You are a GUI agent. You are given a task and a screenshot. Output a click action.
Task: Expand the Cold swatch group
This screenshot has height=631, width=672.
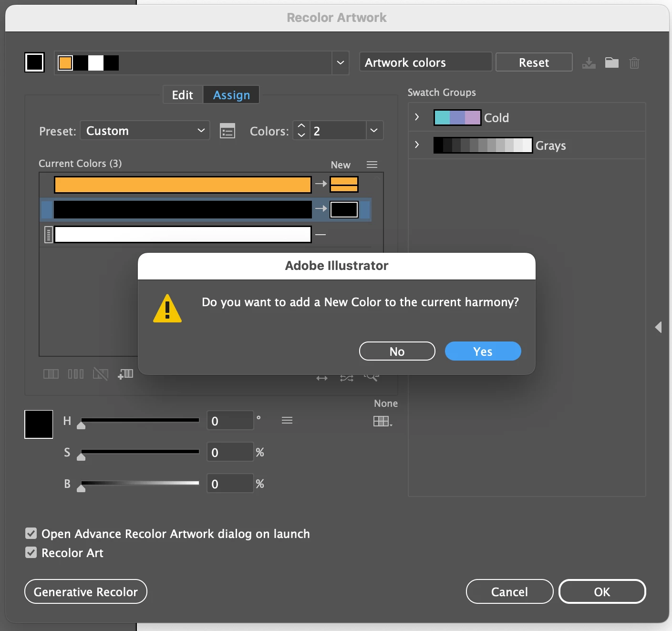click(x=417, y=117)
